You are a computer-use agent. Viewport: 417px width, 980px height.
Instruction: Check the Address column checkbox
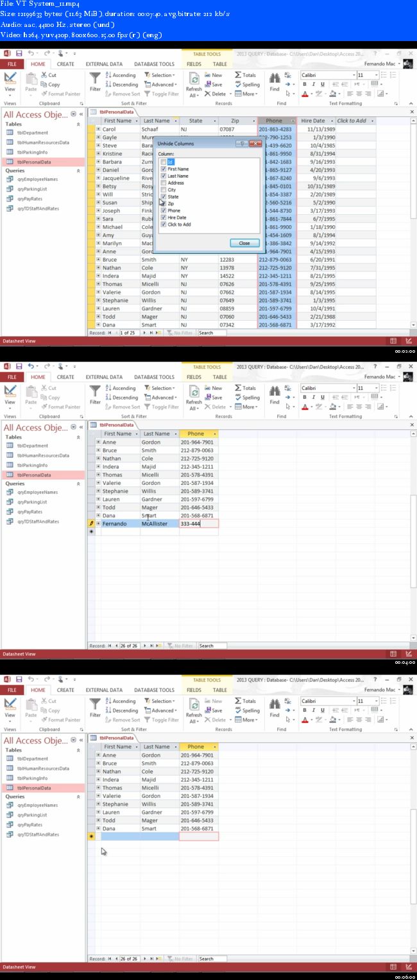click(x=164, y=183)
